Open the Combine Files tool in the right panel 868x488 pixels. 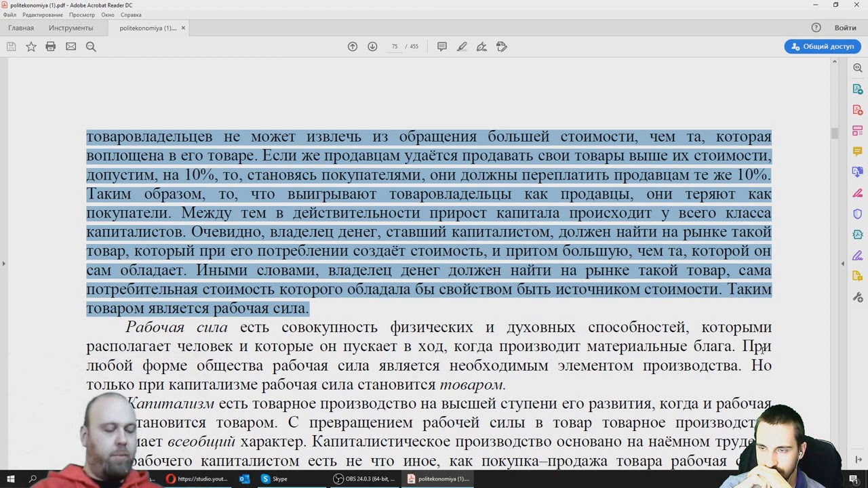(858, 172)
